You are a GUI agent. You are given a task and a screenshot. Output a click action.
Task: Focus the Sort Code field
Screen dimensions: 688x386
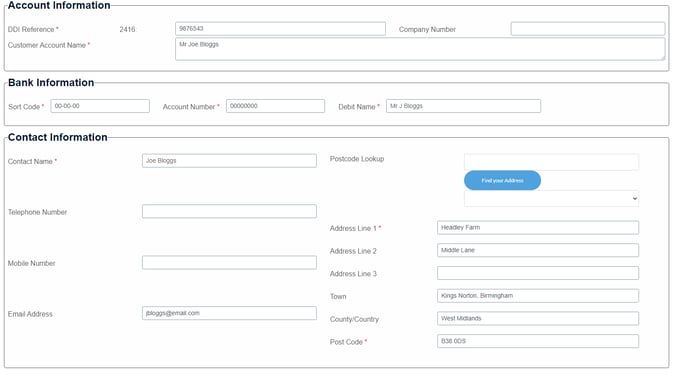pyautogui.click(x=100, y=106)
